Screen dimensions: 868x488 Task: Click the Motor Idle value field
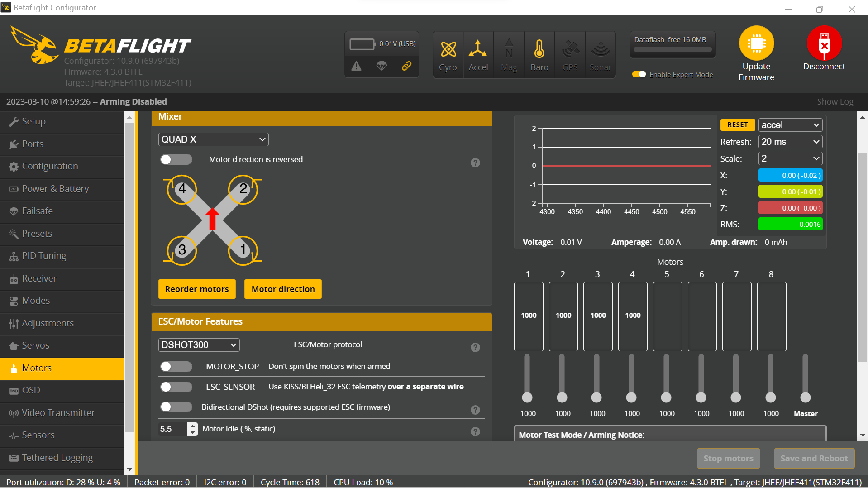pos(172,429)
